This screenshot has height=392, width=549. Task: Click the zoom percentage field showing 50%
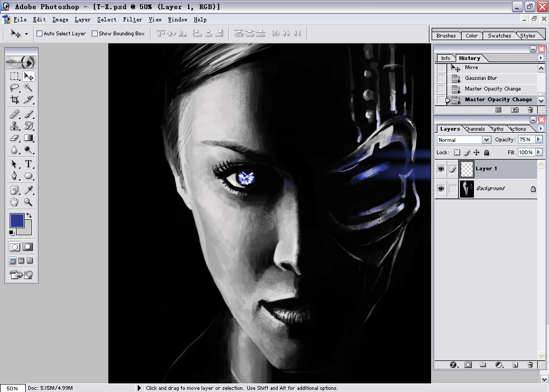click(x=13, y=388)
